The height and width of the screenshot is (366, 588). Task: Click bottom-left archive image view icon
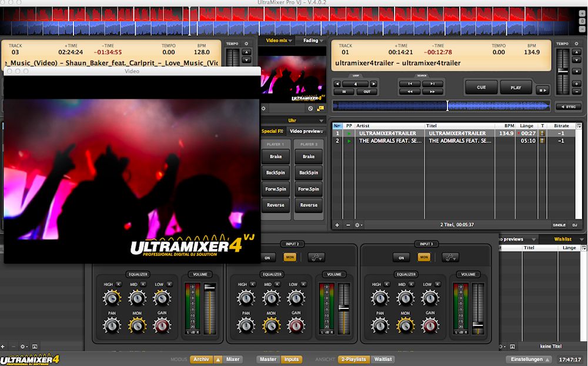click(35, 347)
